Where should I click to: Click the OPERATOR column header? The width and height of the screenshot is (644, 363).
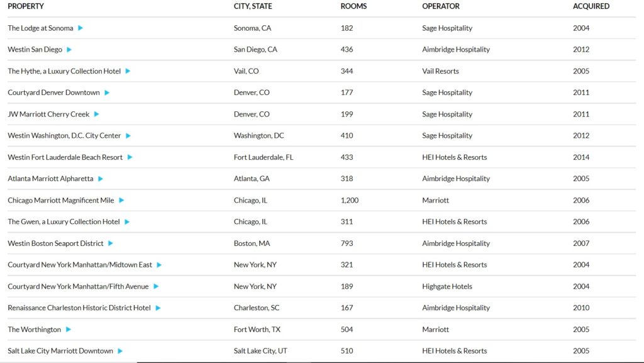(x=441, y=6)
